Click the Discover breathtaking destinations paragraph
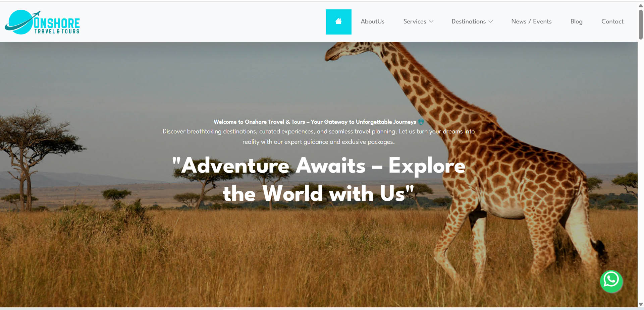The width and height of the screenshot is (644, 310). (x=319, y=136)
